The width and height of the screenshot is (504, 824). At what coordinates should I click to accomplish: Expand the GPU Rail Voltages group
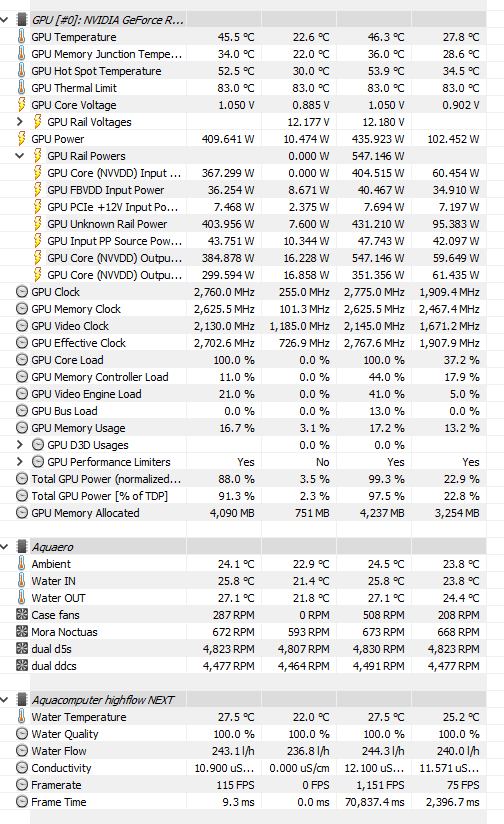(x=20, y=121)
